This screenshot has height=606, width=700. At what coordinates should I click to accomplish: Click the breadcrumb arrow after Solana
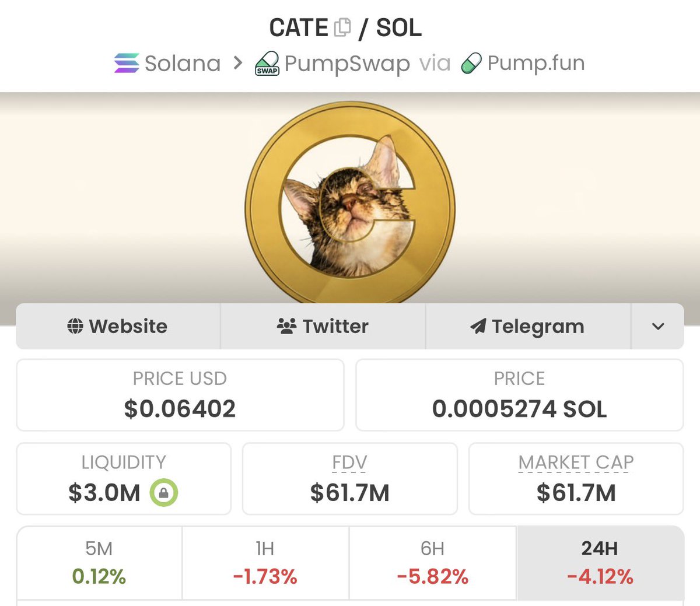pos(237,63)
